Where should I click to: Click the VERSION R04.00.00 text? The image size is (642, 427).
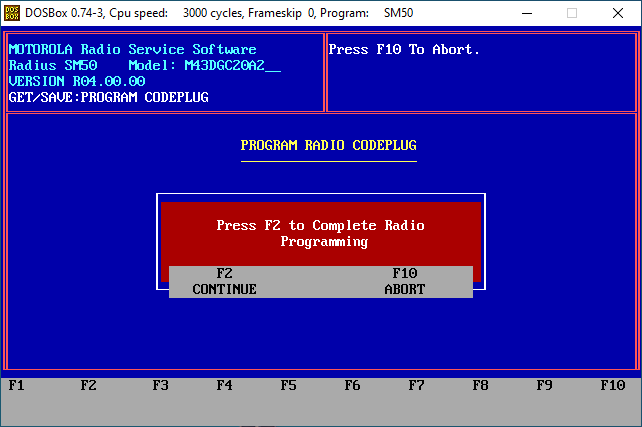pyautogui.click(x=77, y=81)
